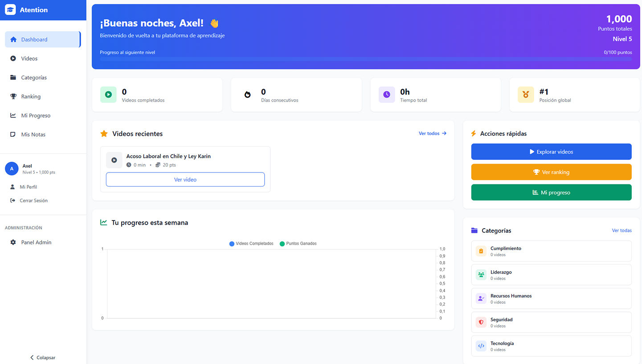This screenshot has width=642, height=364.
Task: Select the Seguridad shield category icon
Action: pyautogui.click(x=480, y=322)
